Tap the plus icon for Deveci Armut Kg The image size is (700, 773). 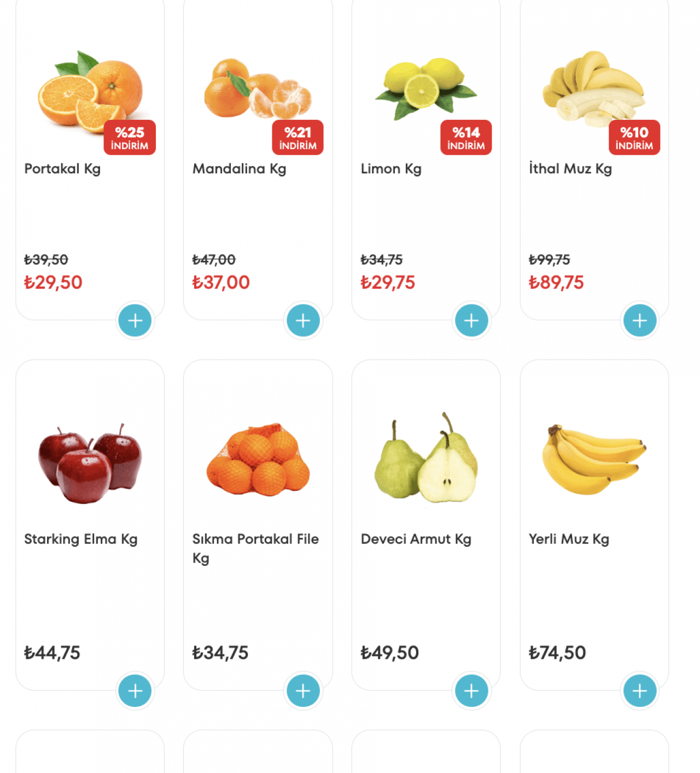coord(471,690)
